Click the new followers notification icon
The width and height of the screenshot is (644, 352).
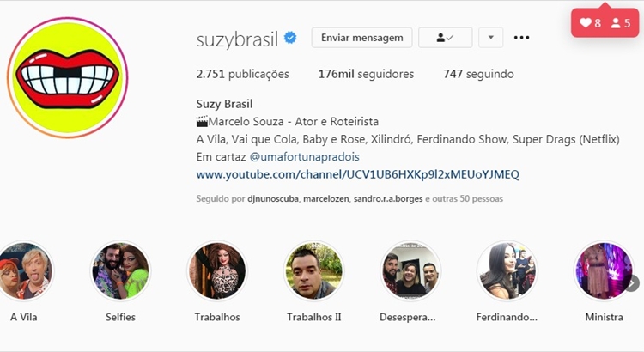616,23
